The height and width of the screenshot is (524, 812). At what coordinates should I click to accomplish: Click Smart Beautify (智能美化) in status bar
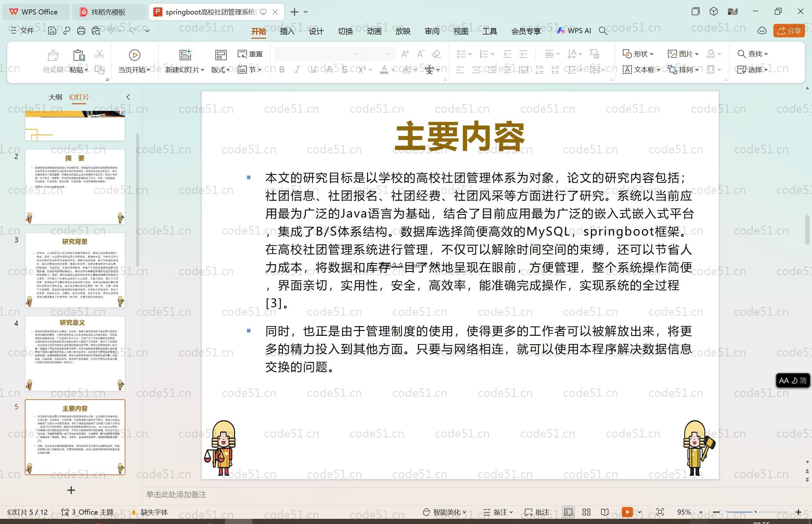pyautogui.click(x=444, y=512)
